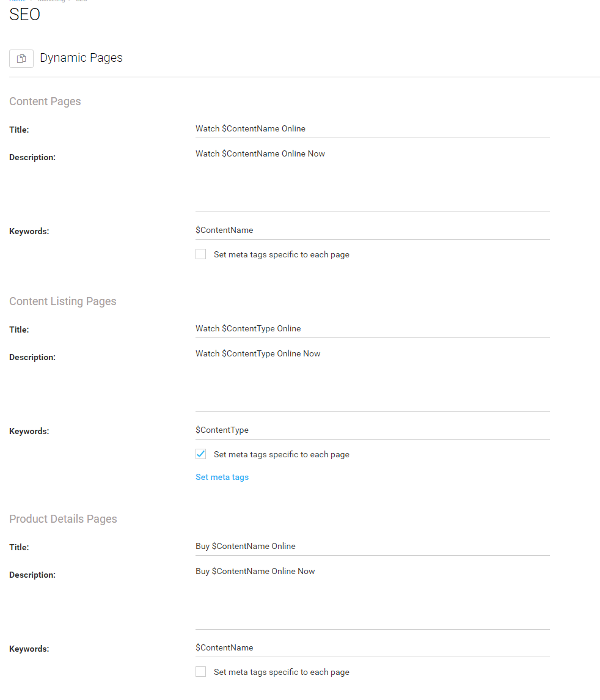
Task: Click the Content Pages section heading
Action: point(45,101)
